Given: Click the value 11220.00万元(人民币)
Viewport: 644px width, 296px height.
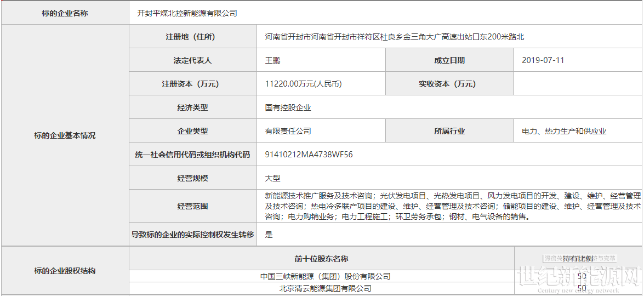Looking at the screenshot, I should coord(304,84).
